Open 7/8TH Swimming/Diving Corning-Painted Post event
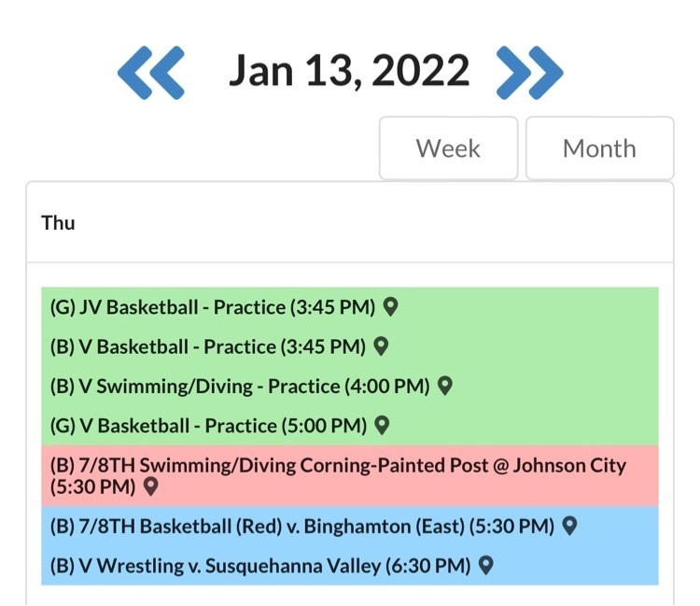Image resolution: width=700 pixels, height=606 pixels. click(337, 465)
